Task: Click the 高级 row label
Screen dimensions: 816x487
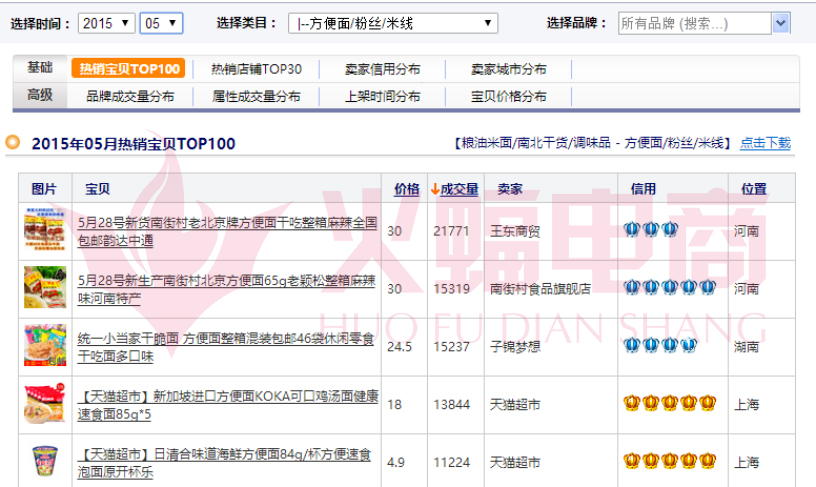Action: pos(40,95)
